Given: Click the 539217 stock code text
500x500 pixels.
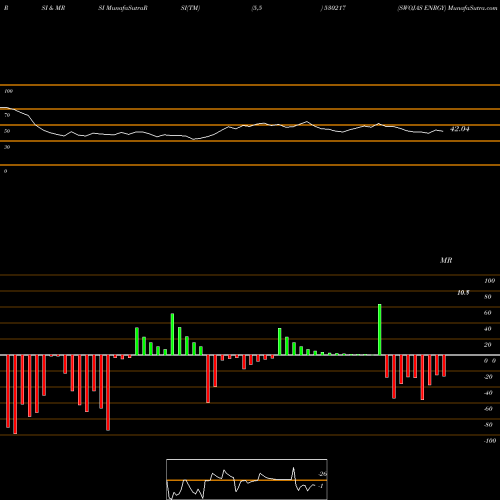Looking at the screenshot, I should 334,8.
